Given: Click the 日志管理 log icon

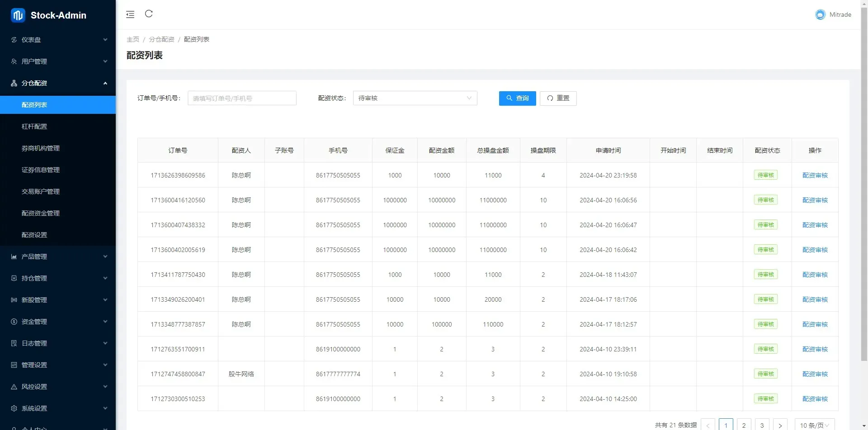Looking at the screenshot, I should pyautogui.click(x=14, y=343).
